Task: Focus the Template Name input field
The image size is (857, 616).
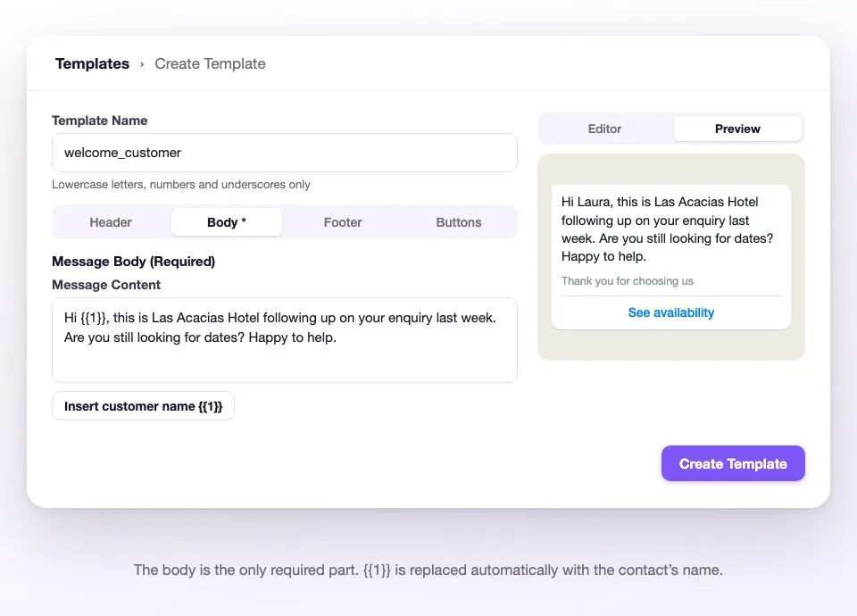Action: (284, 153)
